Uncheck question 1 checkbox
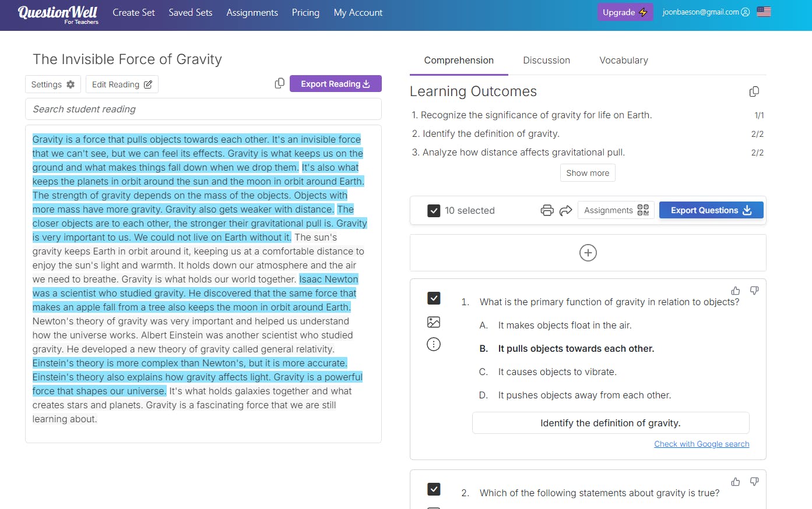The image size is (812, 509). [434, 298]
